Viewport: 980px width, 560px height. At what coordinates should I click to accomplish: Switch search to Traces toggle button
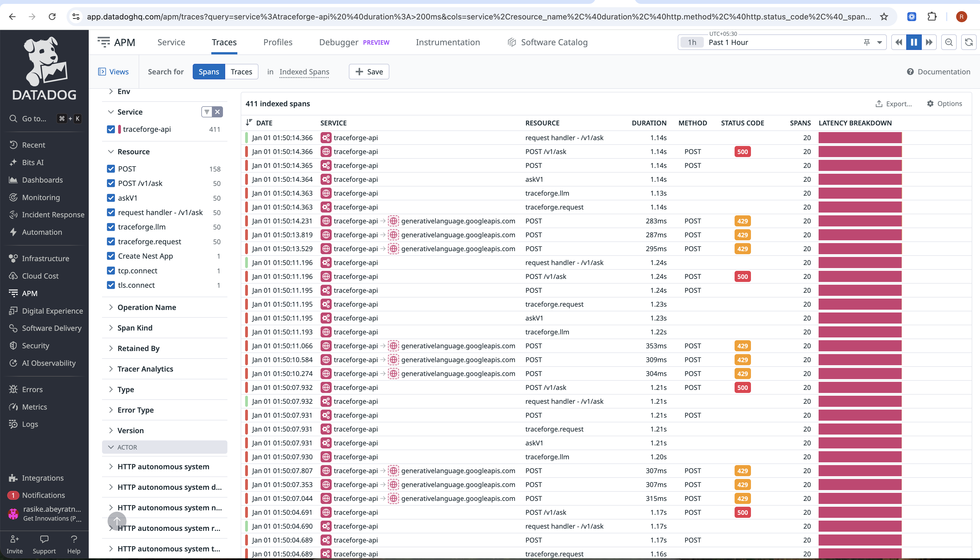point(241,72)
